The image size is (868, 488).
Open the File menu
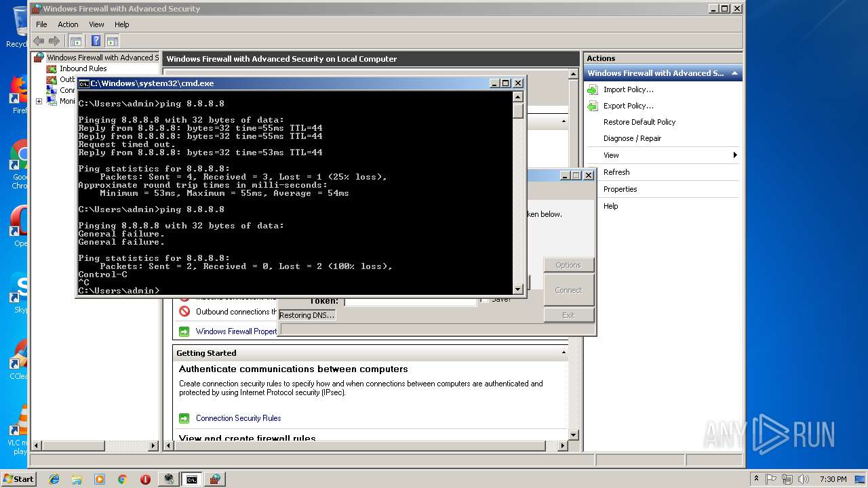point(41,24)
